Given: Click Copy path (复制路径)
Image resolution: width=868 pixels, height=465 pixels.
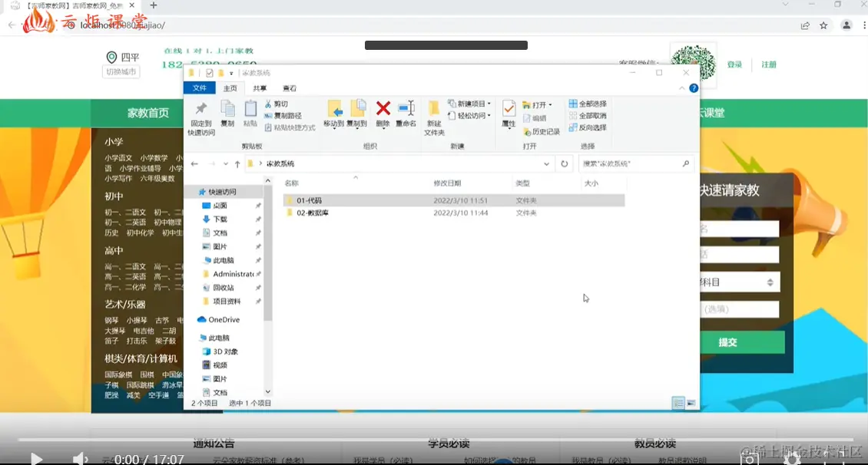Looking at the screenshot, I should [x=283, y=116].
